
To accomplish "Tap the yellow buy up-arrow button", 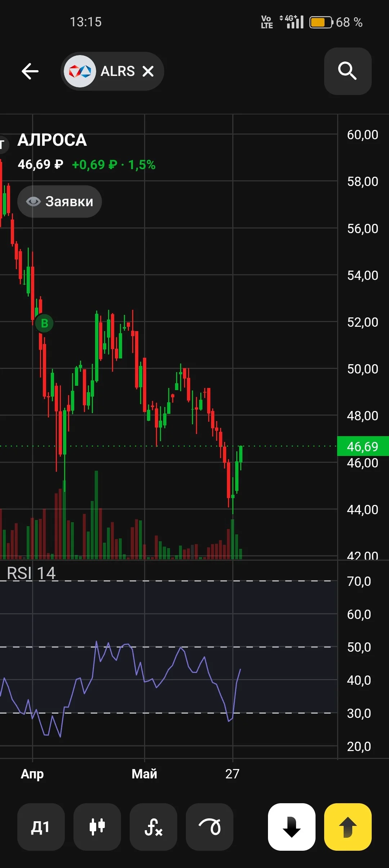I will [x=348, y=827].
